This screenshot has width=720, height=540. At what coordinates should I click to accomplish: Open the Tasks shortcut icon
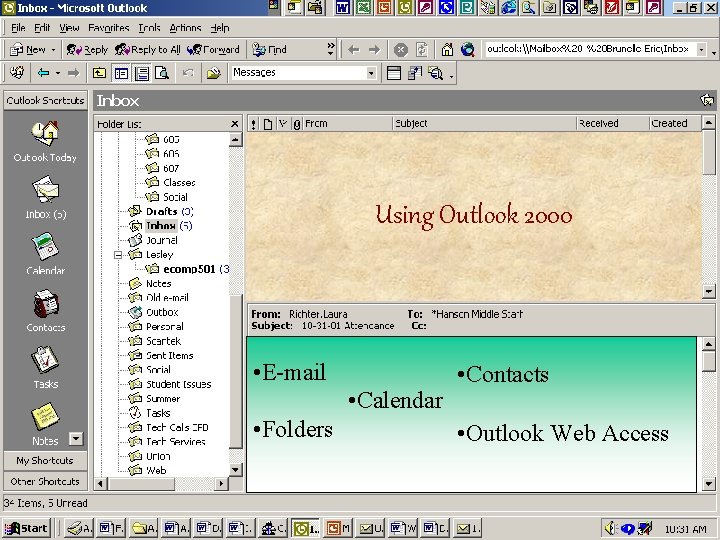pos(45,360)
